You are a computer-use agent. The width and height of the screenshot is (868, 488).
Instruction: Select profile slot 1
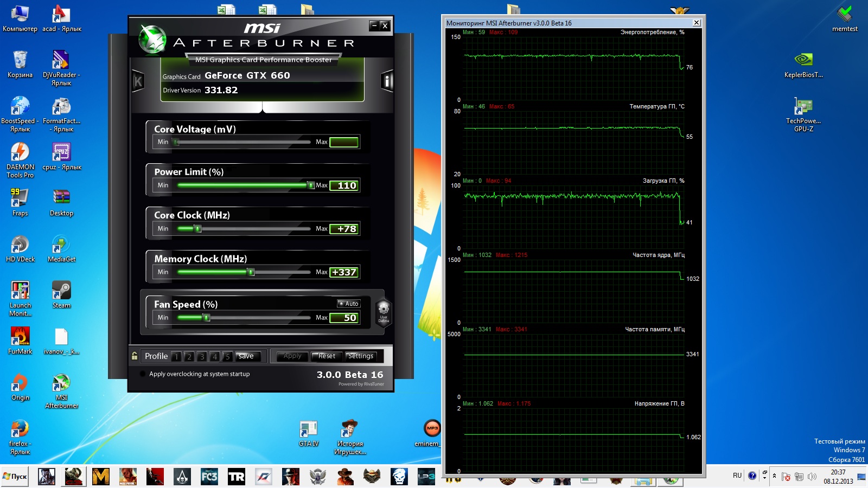pyautogui.click(x=176, y=357)
